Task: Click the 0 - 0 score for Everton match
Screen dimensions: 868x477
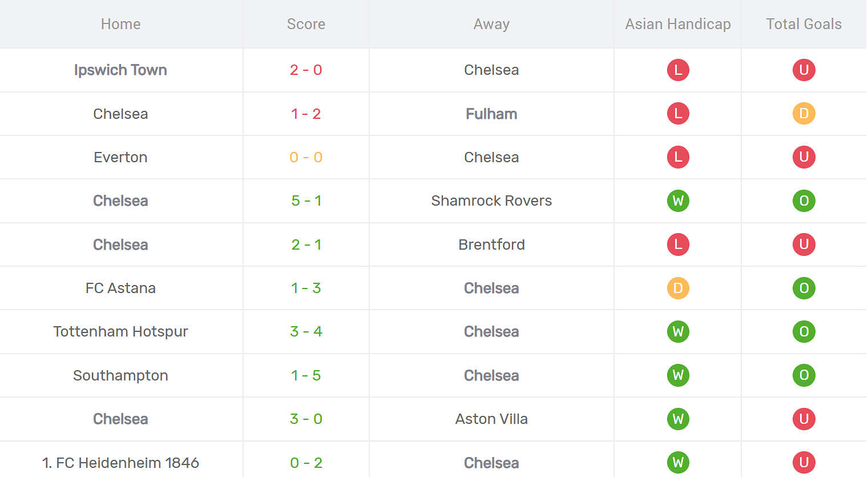Action: (306, 157)
